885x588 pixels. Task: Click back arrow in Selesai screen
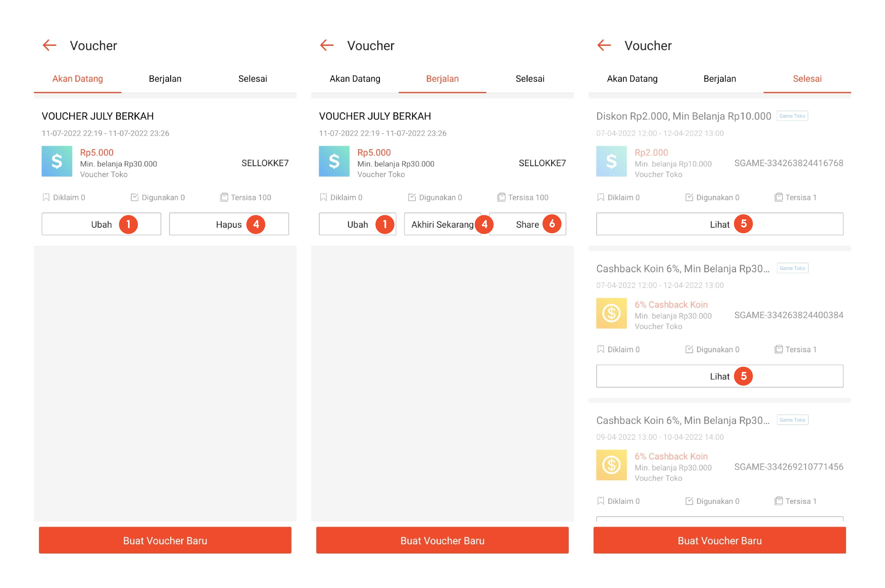pos(604,45)
